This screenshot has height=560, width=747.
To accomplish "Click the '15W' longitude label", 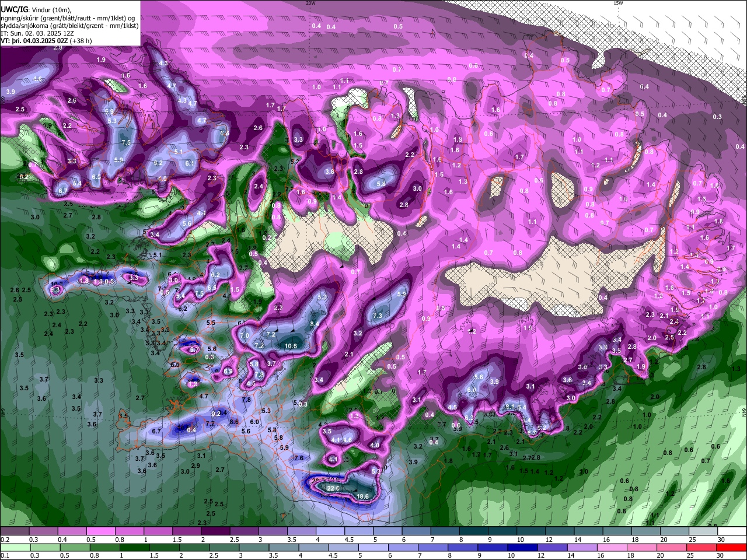I will [x=618, y=3].
